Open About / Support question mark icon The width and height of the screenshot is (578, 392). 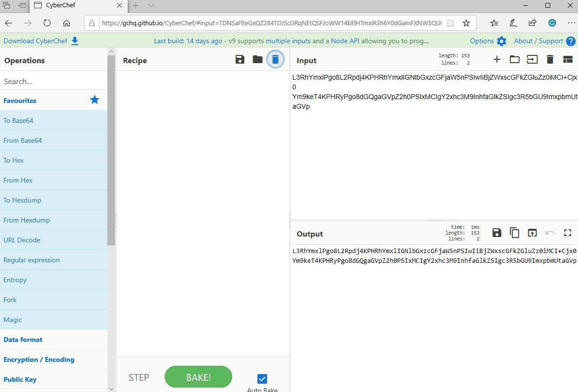point(571,41)
